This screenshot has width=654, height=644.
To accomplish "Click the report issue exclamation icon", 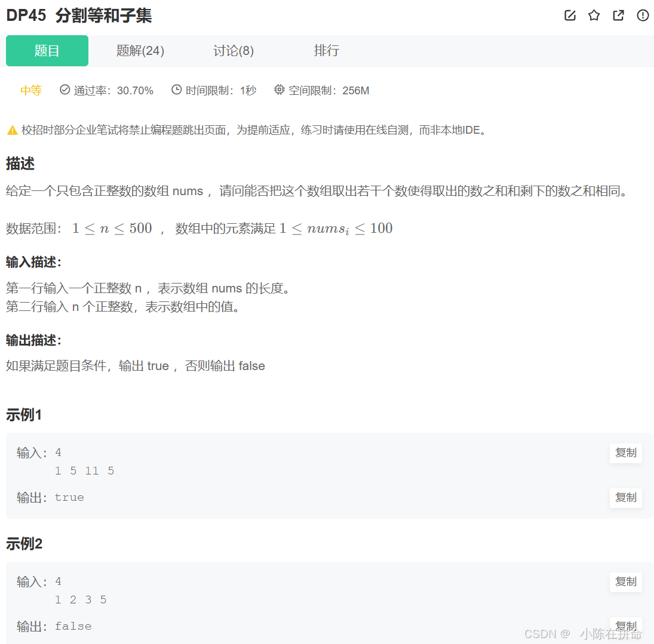I will click(x=643, y=16).
